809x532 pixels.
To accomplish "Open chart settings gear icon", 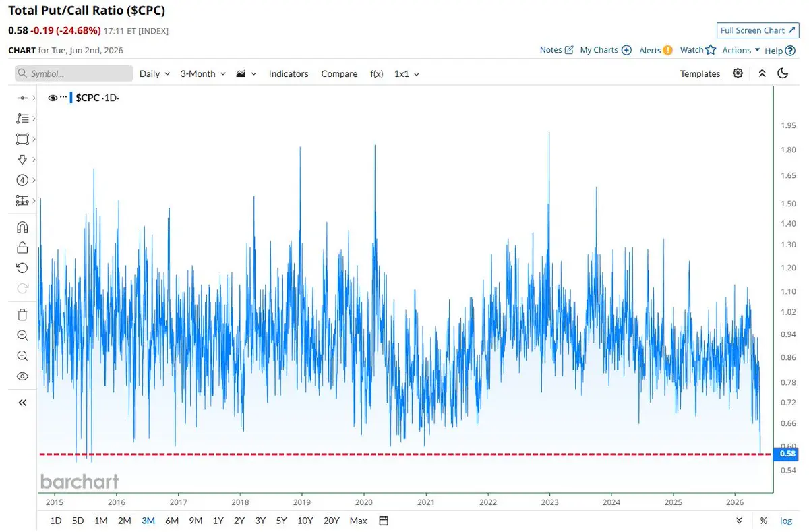I will [x=738, y=73].
